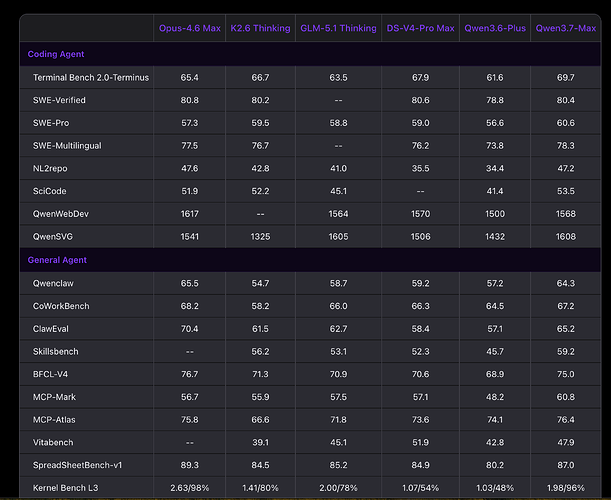611x500 pixels.
Task: Select the 66.3 CoWorkBench score for DS-V4-Pro Max
Action: point(420,306)
